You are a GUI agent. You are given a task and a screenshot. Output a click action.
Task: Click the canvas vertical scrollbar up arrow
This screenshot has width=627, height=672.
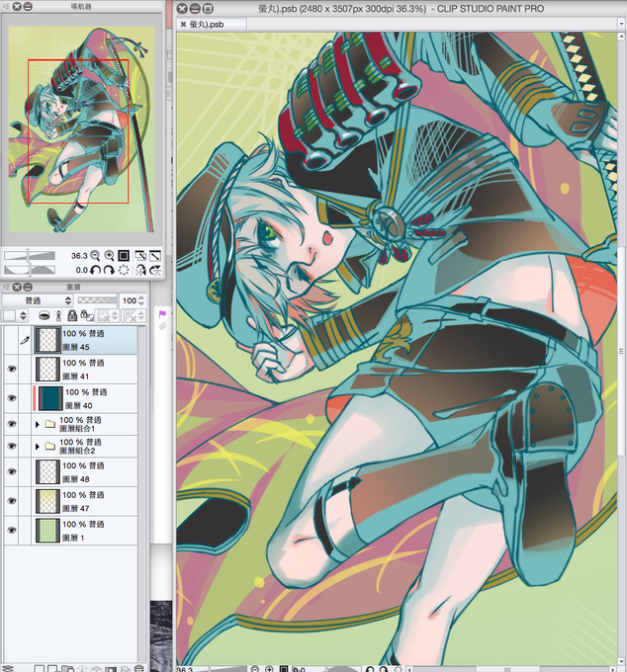[621, 37]
